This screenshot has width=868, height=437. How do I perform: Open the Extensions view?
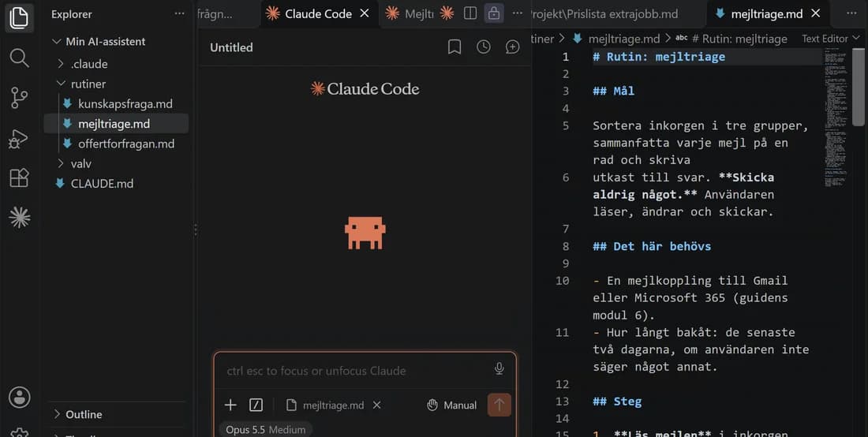coord(20,177)
